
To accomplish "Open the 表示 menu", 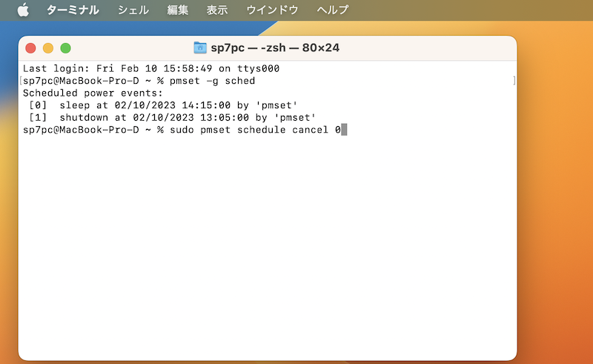I will pos(217,10).
